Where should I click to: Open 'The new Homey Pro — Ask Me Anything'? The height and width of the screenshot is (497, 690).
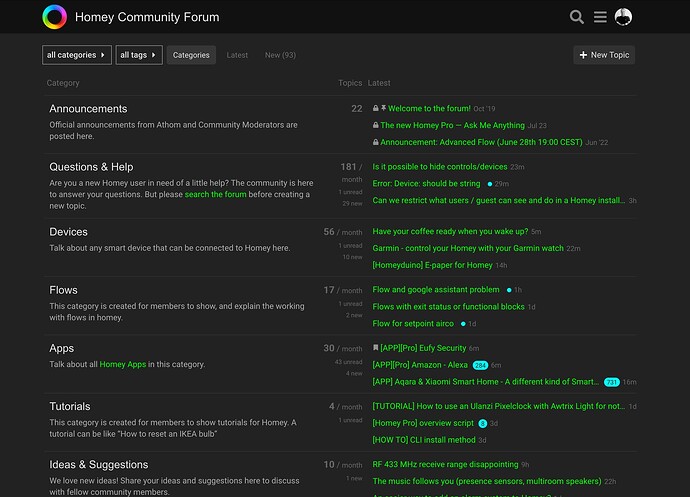tap(452, 125)
